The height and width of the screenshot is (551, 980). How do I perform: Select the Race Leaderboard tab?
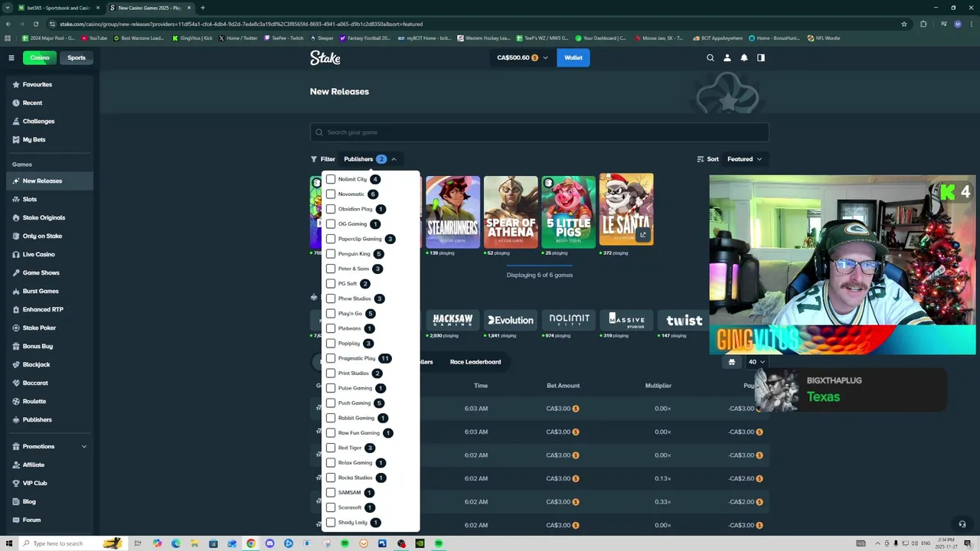tap(475, 362)
